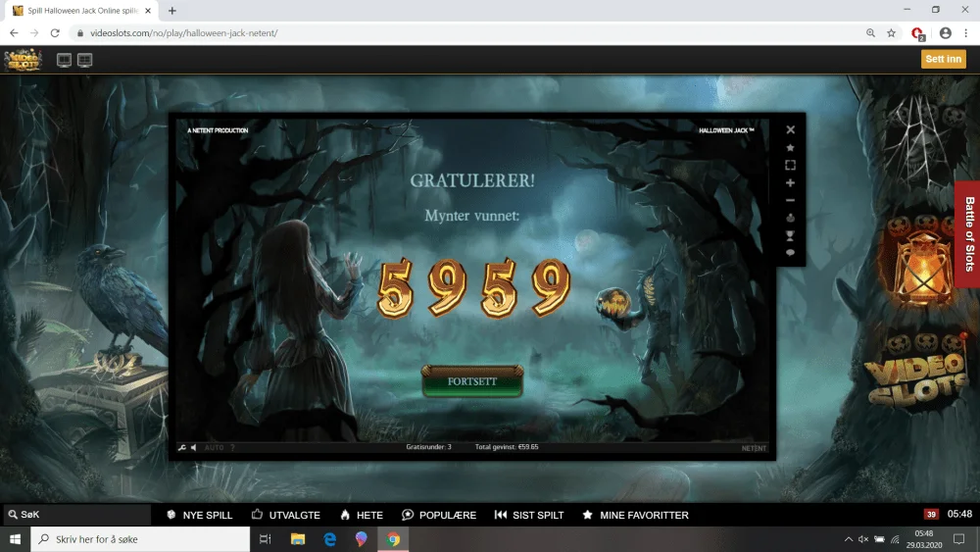Screen dimensions: 980x552
Task: Open the Windows notification center
Action: point(958,539)
